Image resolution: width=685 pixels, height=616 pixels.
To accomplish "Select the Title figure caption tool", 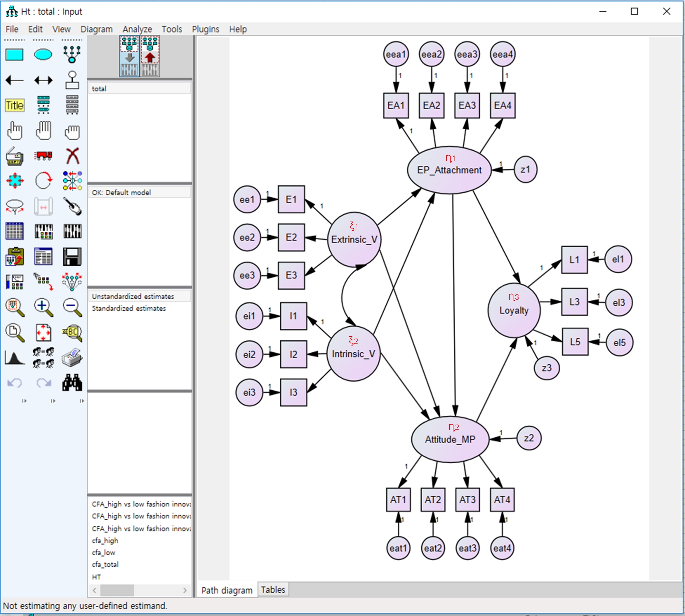I will pyautogui.click(x=14, y=105).
